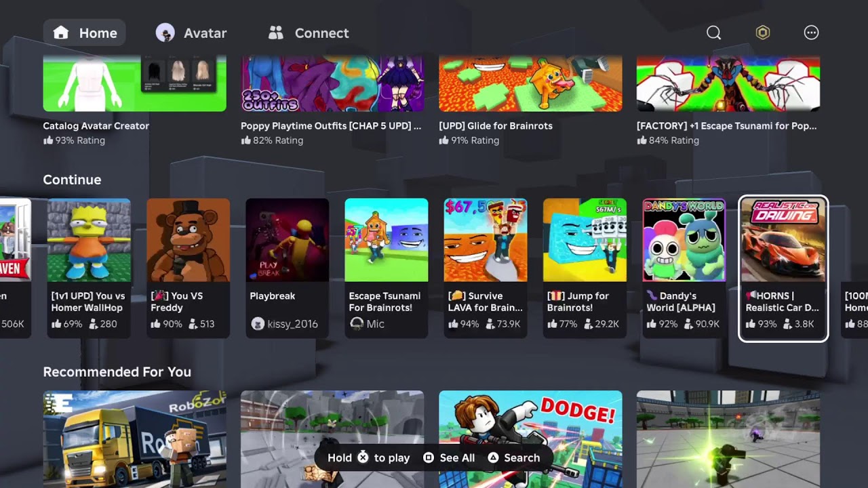Open the green energy fighter thumbnail
Image resolution: width=868 pixels, height=488 pixels.
[728, 439]
